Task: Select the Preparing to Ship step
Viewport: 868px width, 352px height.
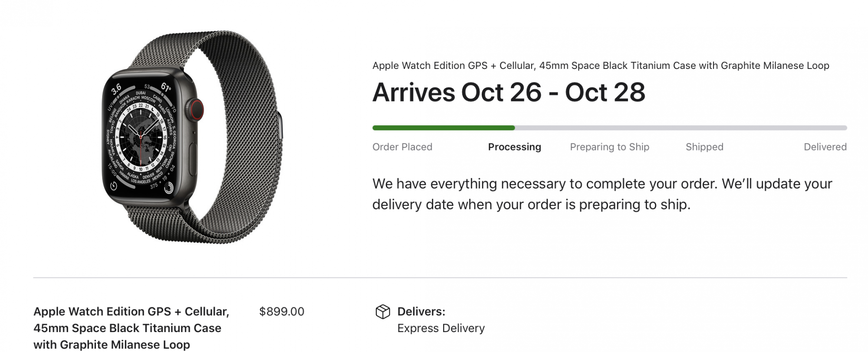Action: point(609,147)
